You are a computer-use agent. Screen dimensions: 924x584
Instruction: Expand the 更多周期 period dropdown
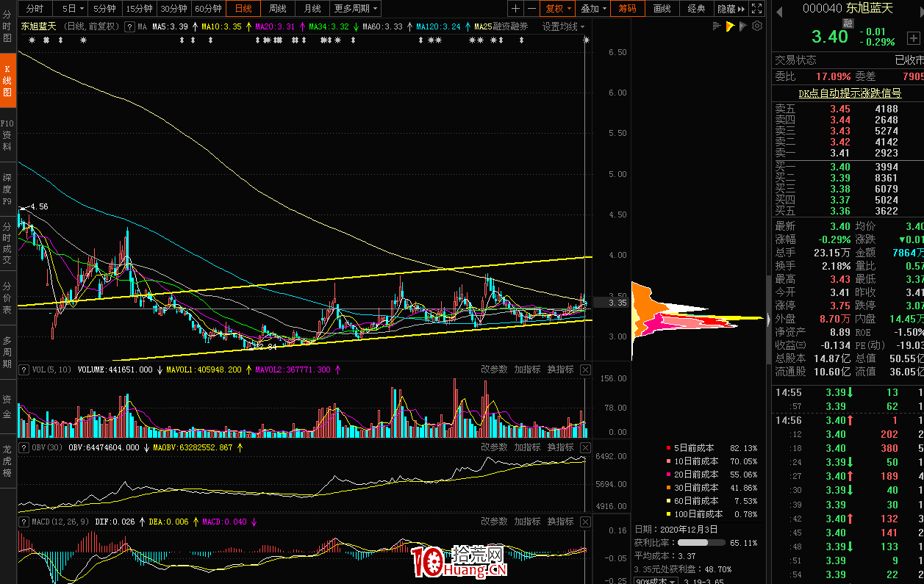(x=356, y=9)
